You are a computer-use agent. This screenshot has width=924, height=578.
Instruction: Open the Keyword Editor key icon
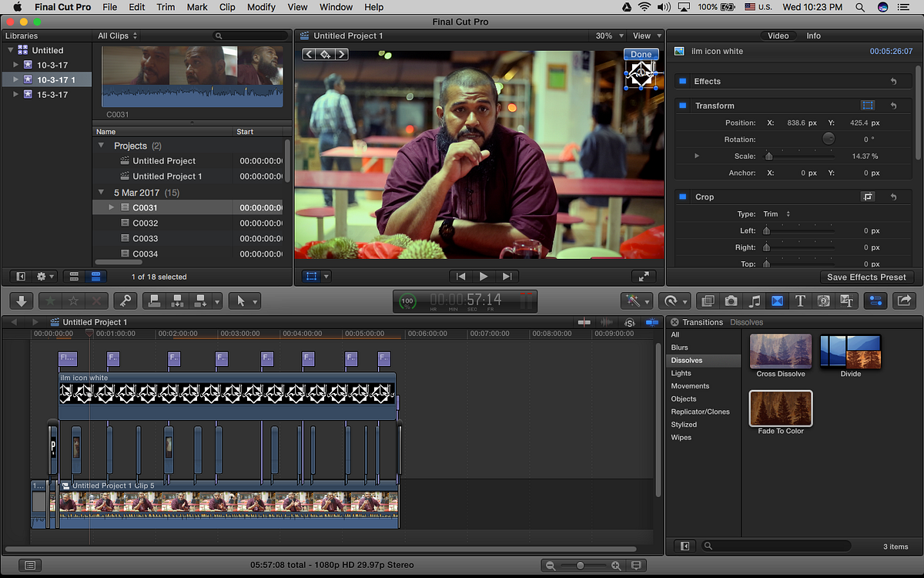124,301
